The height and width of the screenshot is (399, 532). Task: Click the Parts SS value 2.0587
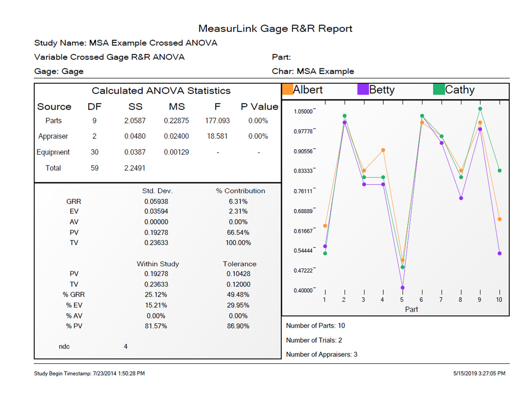point(135,121)
